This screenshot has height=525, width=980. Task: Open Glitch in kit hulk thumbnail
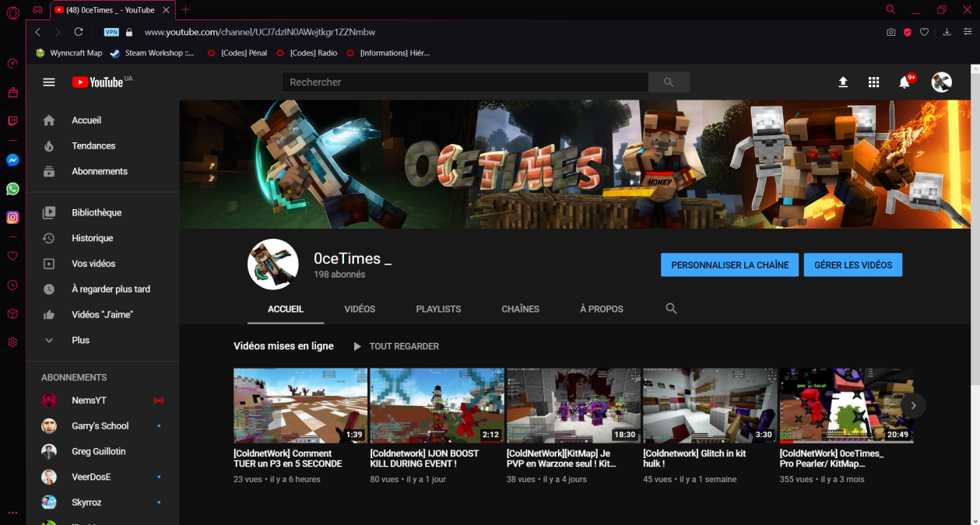click(x=710, y=405)
